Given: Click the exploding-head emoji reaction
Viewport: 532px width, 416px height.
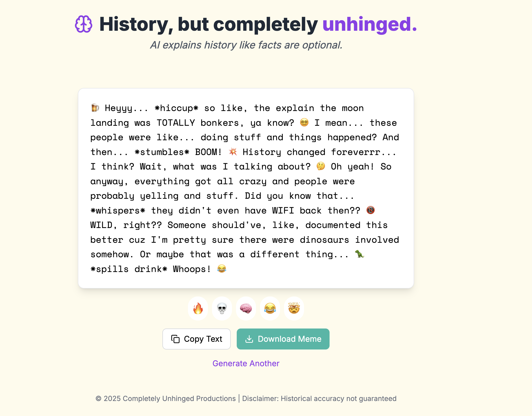Looking at the screenshot, I should pyautogui.click(x=294, y=308).
